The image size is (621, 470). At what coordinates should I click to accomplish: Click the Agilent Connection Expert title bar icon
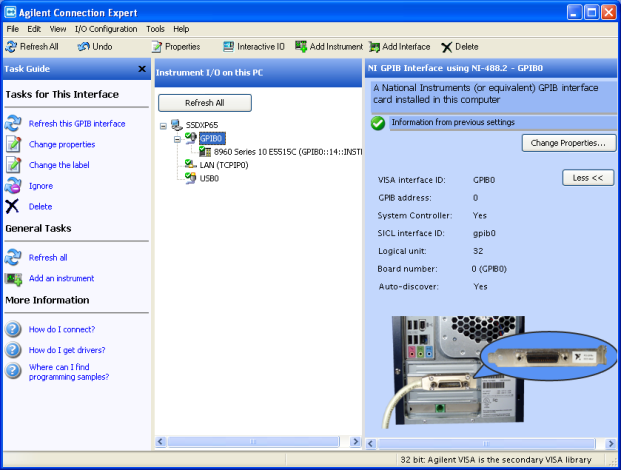coord(10,12)
